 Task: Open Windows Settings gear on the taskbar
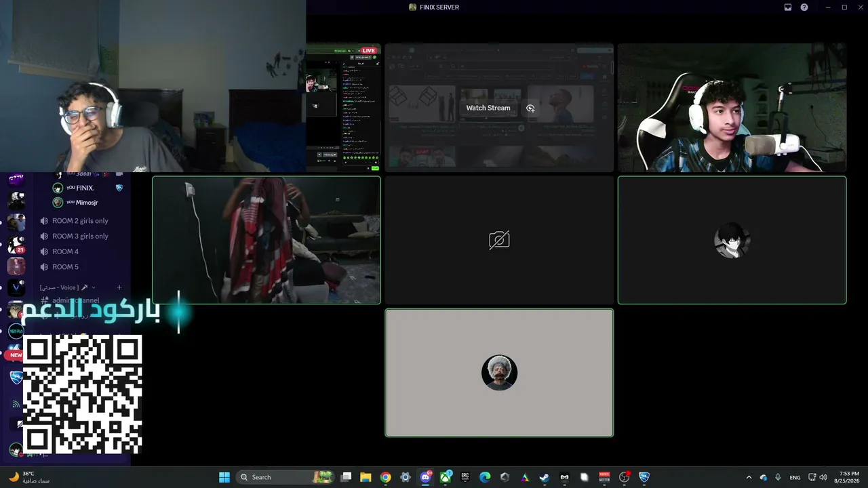pyautogui.click(x=406, y=477)
